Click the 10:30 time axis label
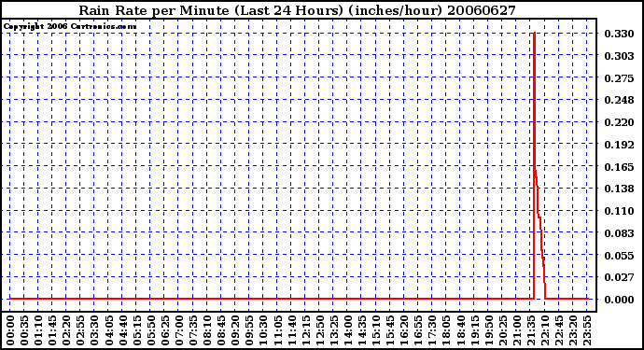The height and width of the screenshot is (350, 644). (x=263, y=330)
